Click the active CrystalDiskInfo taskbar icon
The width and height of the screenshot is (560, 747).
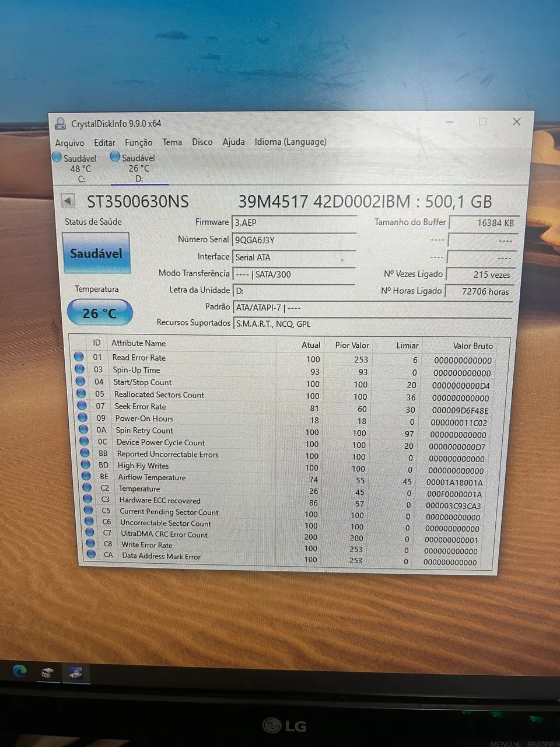tap(76, 673)
